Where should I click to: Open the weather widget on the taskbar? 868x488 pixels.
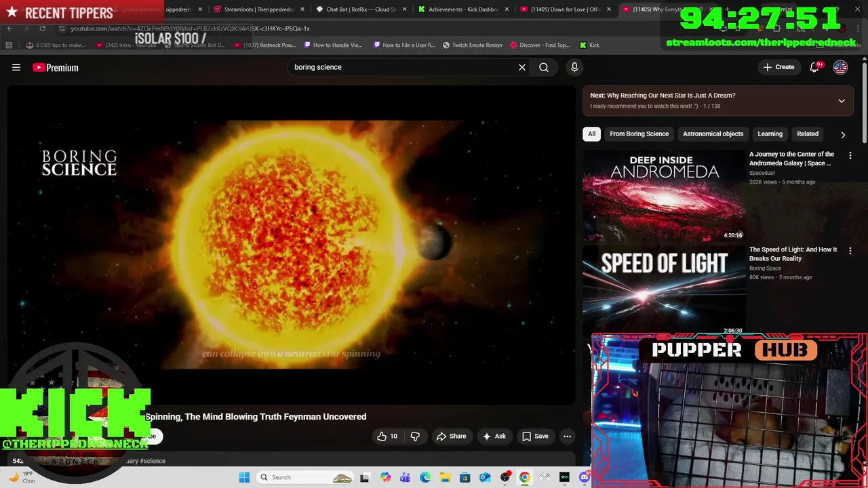22,477
